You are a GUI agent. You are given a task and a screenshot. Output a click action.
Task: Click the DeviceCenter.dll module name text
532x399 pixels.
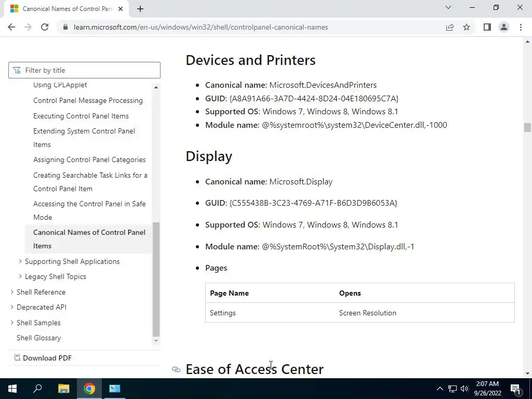pos(354,125)
